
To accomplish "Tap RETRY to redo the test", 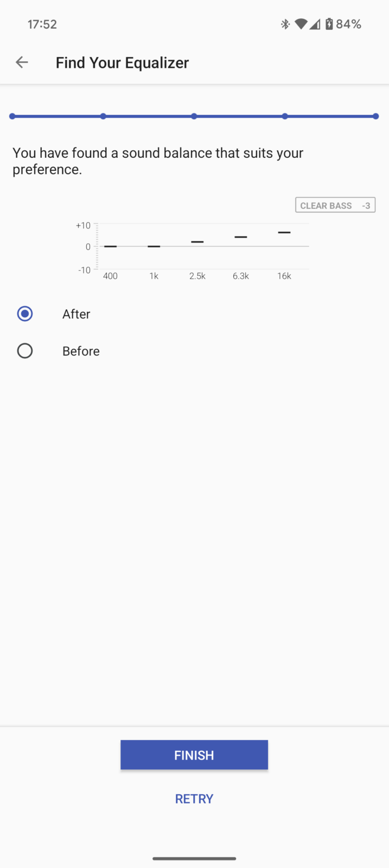I will pos(194,799).
